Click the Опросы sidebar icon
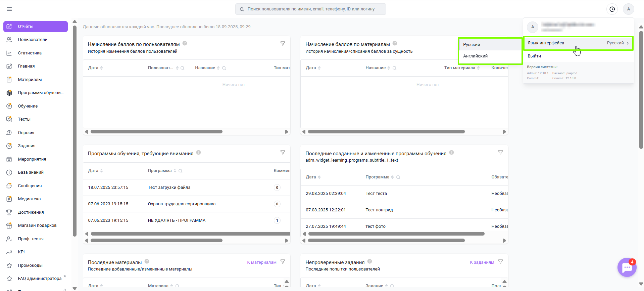This screenshot has width=644, height=291. (x=9, y=133)
